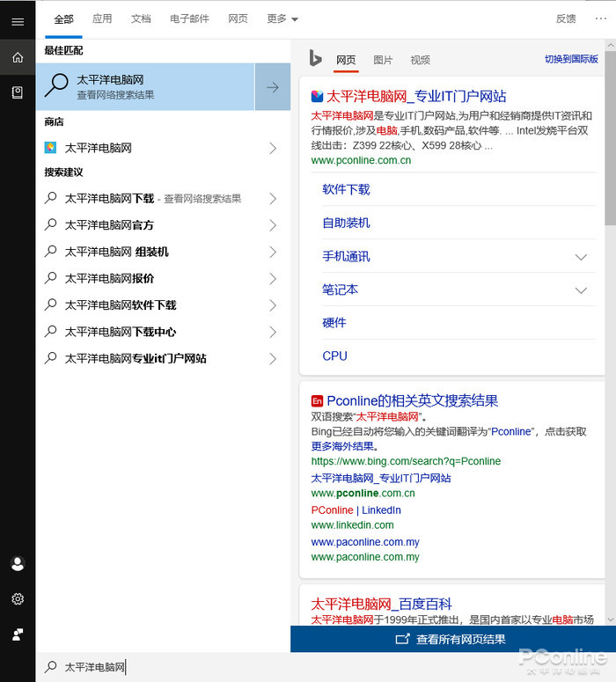Switch to the 电子邮件 tab

pos(189,18)
